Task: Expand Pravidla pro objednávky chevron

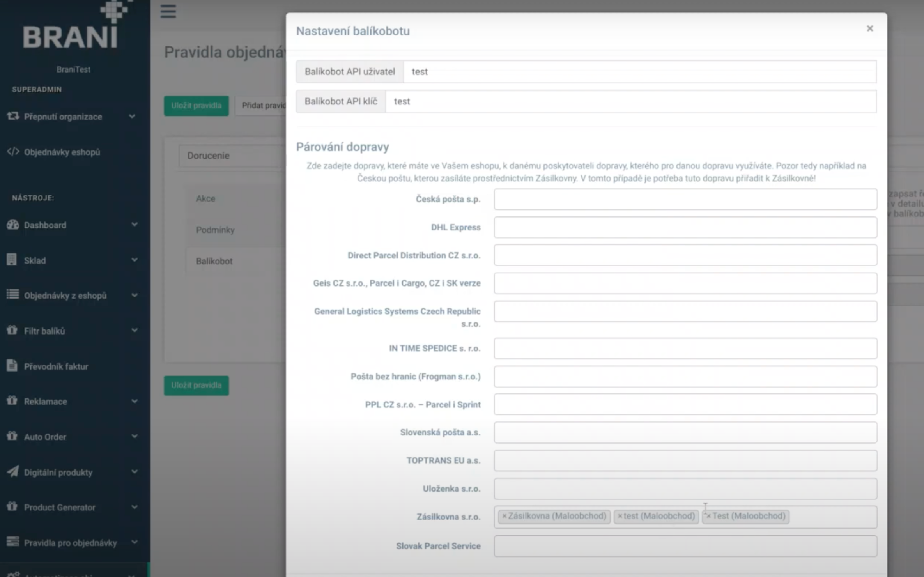Action: coord(135,542)
